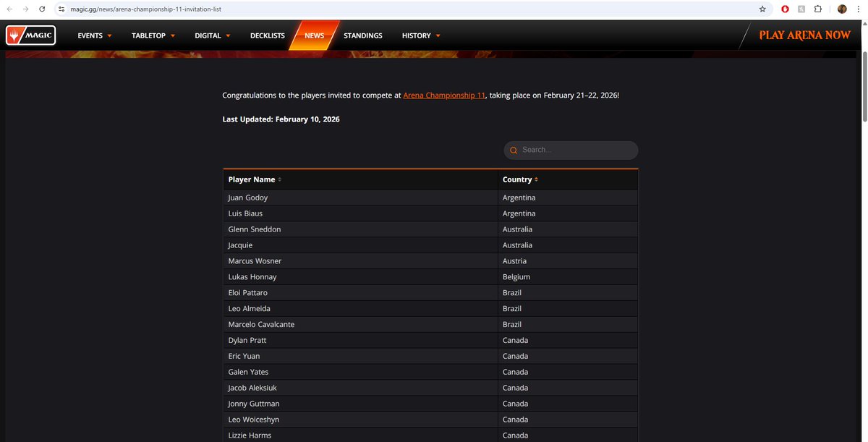Select the Eric Yuan cell
Image resolution: width=868 pixels, height=442 pixels.
(360, 356)
